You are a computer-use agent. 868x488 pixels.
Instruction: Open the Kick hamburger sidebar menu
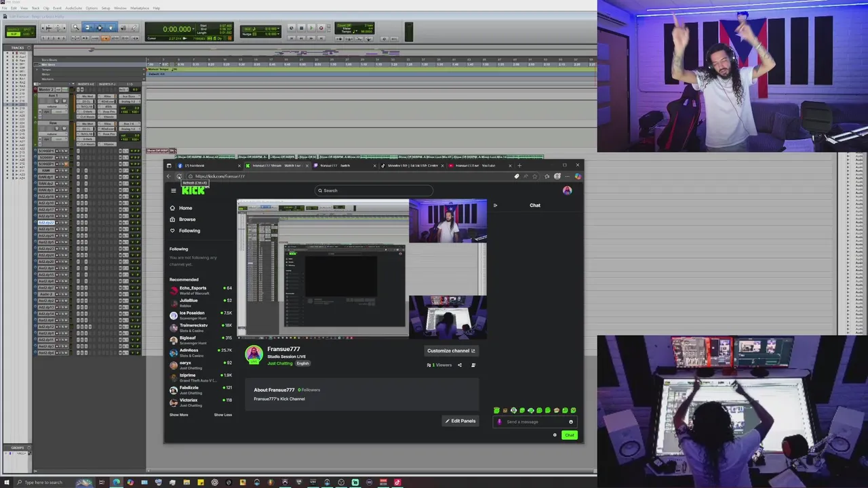click(x=174, y=190)
